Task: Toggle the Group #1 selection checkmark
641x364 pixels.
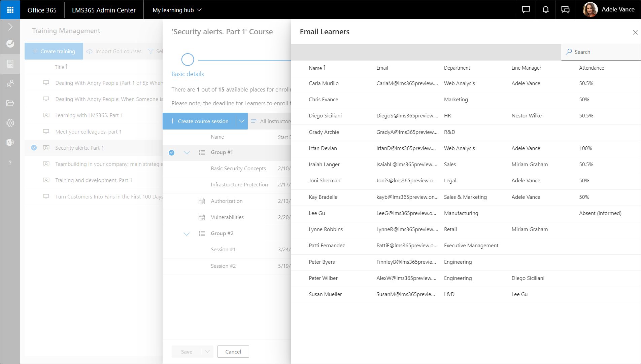Action: (172, 153)
